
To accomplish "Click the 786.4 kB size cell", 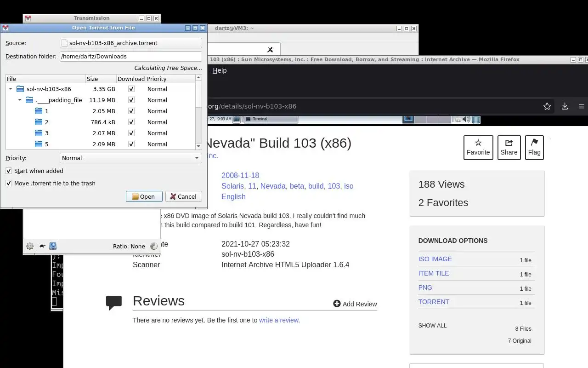I will (103, 122).
